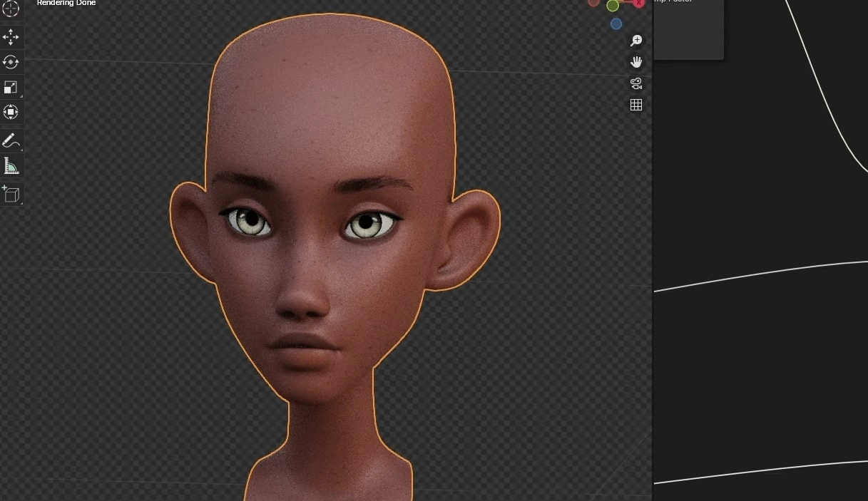
Task: Select the Move tool in the toolbar
Action: 11,36
